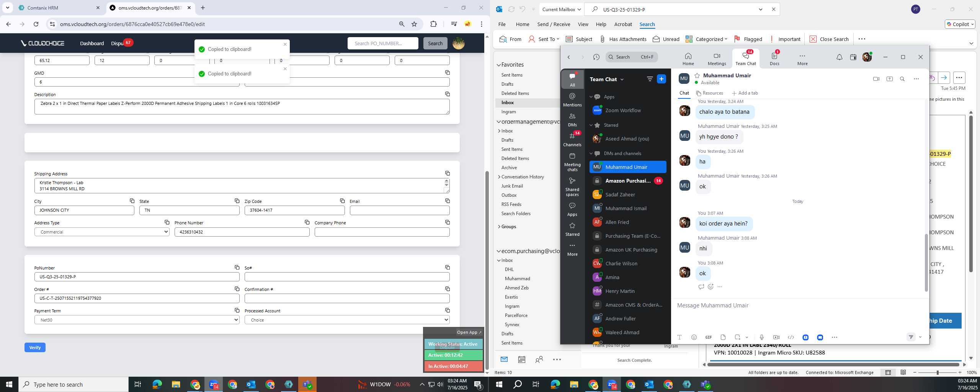
Task: Open the Zoom notifications bell
Action: pos(839,57)
